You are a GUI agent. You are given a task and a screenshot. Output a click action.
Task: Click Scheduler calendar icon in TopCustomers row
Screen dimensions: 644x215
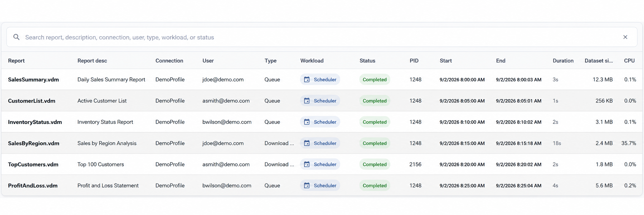[307, 164]
